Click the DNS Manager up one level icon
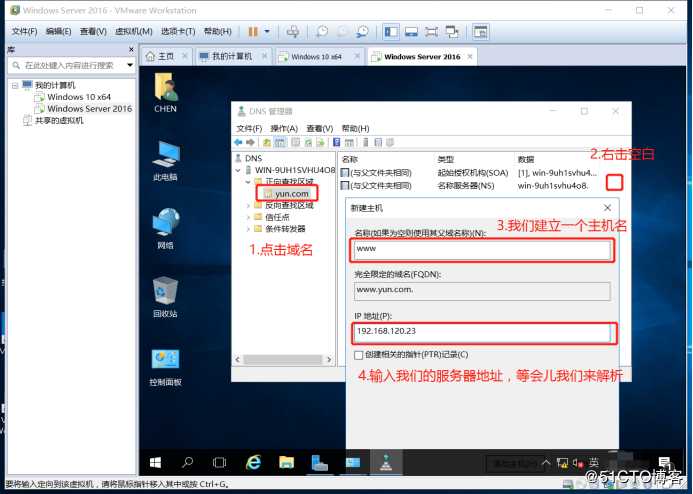This screenshot has height=494, width=693. coord(267,142)
